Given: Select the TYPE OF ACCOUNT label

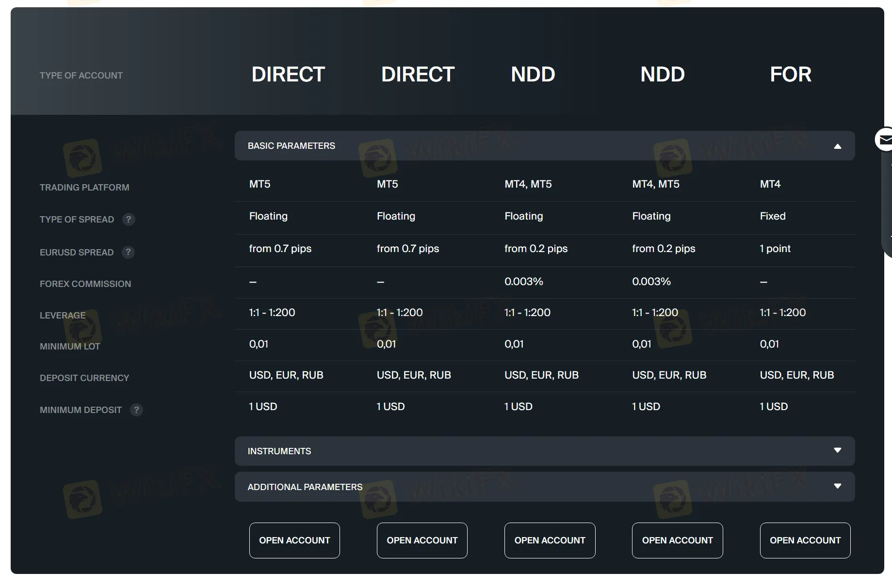Looking at the screenshot, I should (81, 76).
